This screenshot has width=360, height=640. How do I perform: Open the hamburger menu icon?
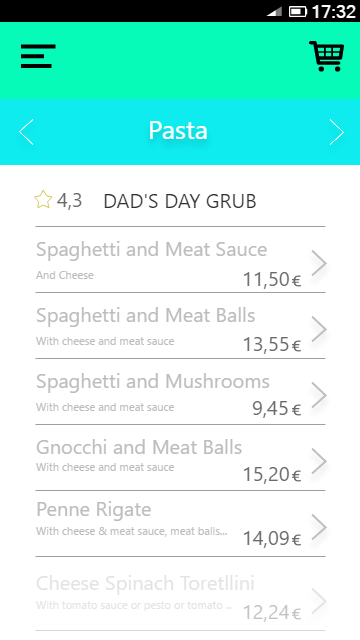click(38, 56)
